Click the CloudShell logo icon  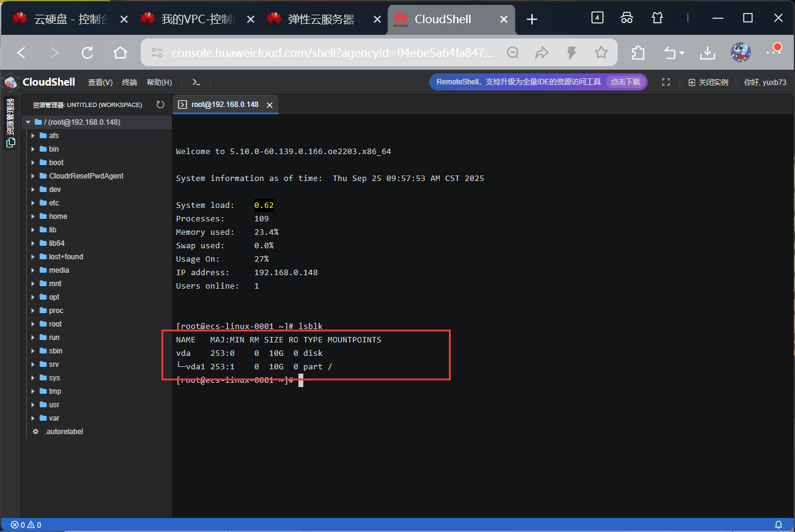(x=11, y=82)
